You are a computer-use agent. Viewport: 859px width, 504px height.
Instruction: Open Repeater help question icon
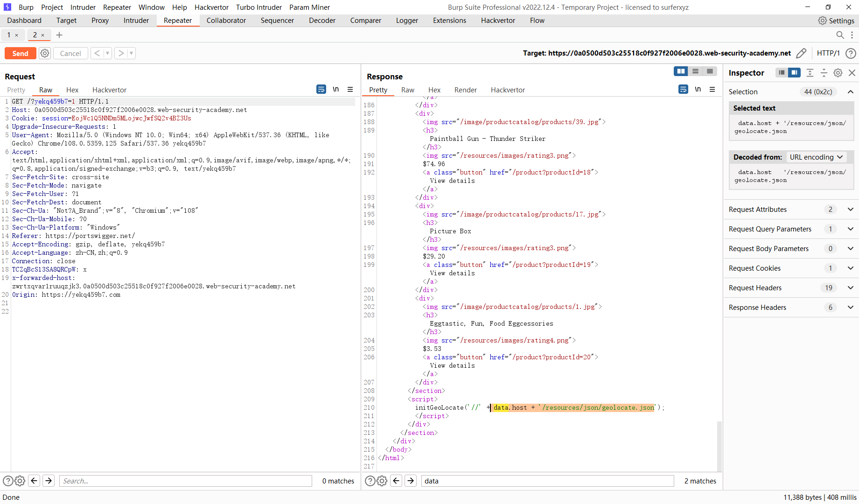(851, 53)
